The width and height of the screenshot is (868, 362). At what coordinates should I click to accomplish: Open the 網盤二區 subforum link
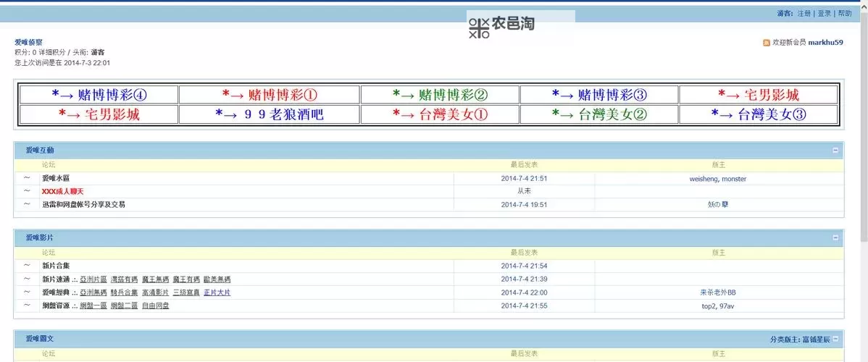coord(124,306)
